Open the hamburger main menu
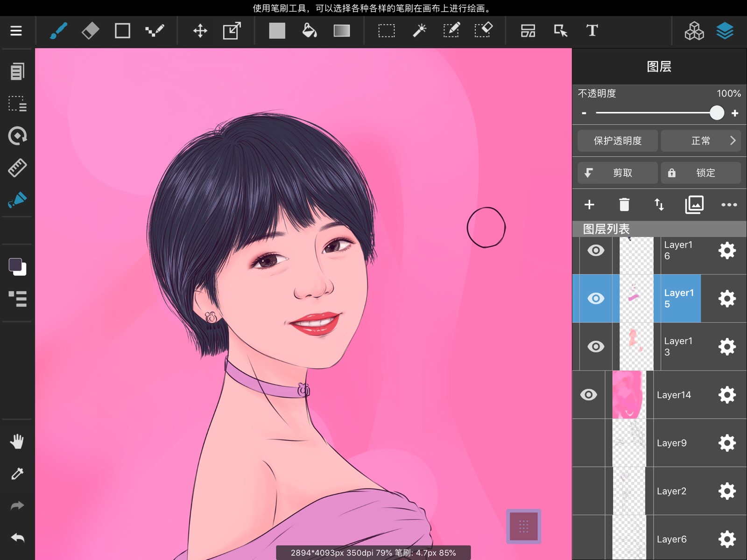Screen dimensions: 747x560 tap(16, 31)
